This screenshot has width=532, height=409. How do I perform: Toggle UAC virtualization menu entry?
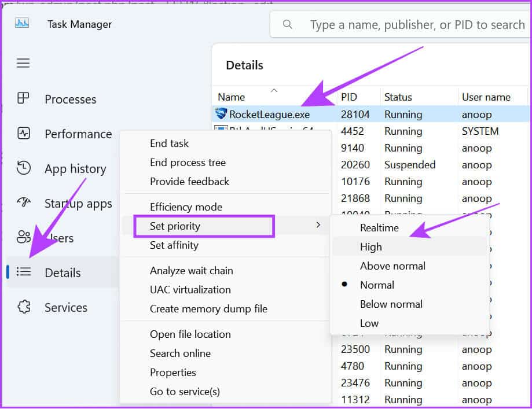click(x=190, y=290)
